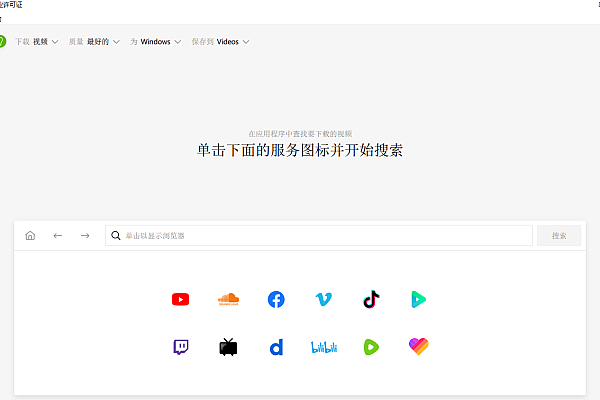The image size is (600, 400).
Task: Open the Dailymotion service icon
Action: tap(276, 347)
